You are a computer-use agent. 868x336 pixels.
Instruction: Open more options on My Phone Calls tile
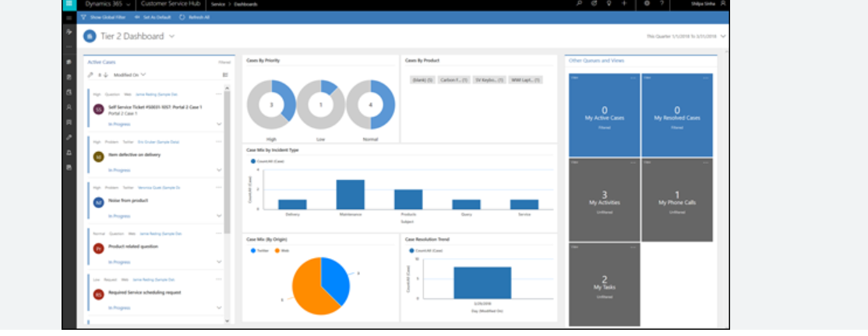[x=706, y=163]
